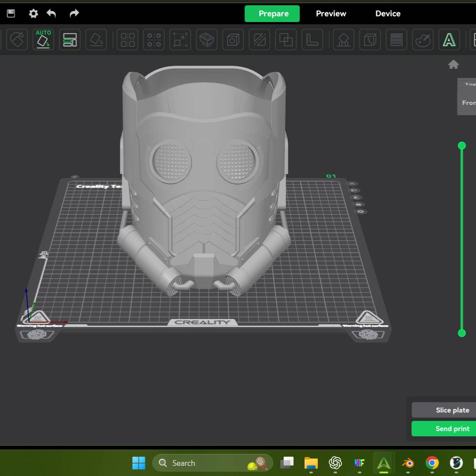Open the Device tab
The height and width of the screenshot is (476, 476).
coord(388,14)
